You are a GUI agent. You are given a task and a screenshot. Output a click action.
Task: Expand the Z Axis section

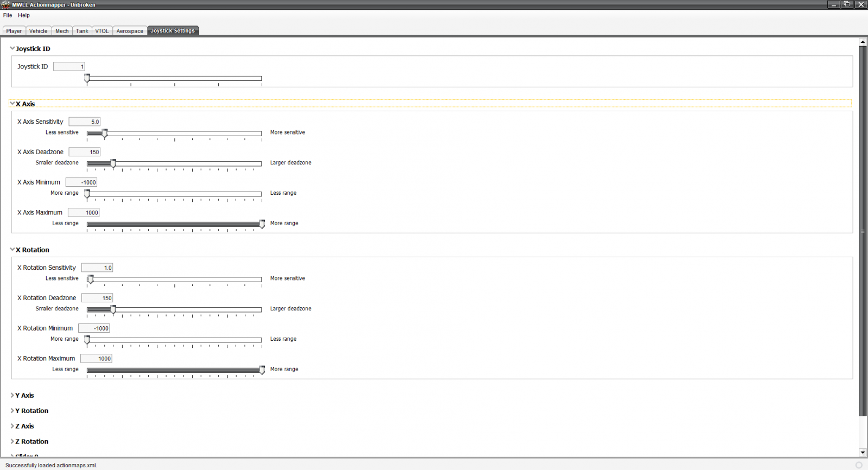[x=12, y=426]
